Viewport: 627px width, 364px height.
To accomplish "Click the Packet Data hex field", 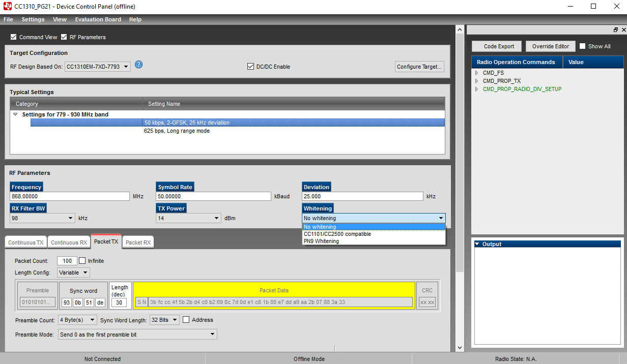I will click(280, 302).
